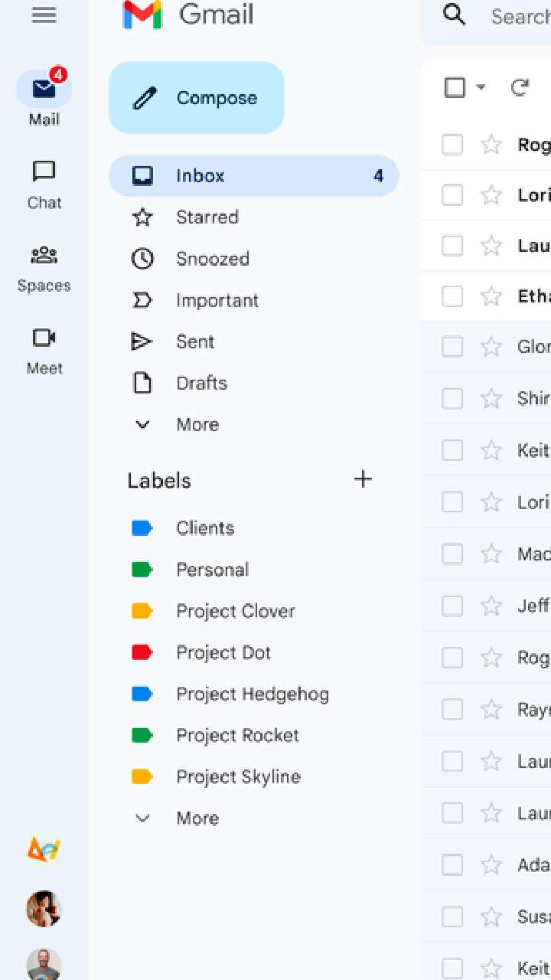Click the Compose button
The image size is (551, 980).
click(x=196, y=98)
